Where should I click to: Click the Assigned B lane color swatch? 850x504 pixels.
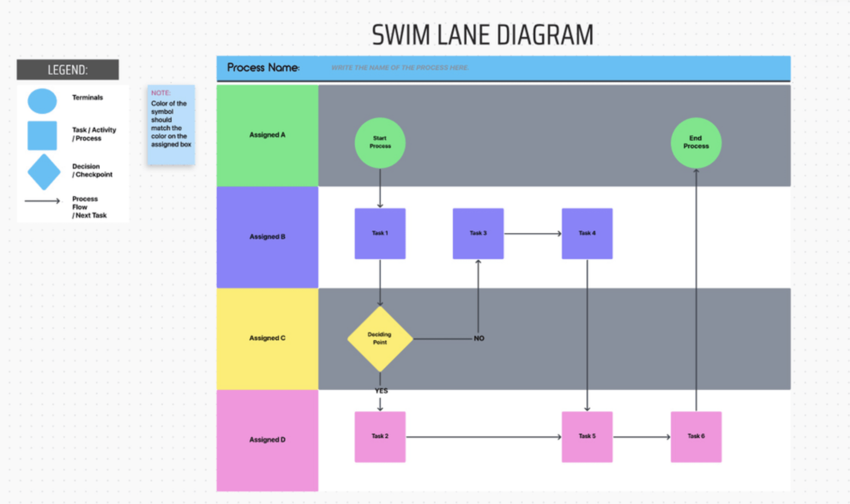(x=270, y=237)
